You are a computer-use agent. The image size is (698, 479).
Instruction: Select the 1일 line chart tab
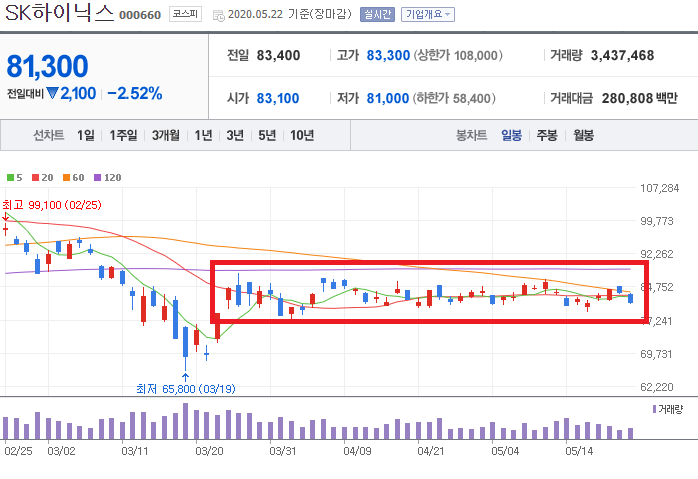[x=85, y=135]
